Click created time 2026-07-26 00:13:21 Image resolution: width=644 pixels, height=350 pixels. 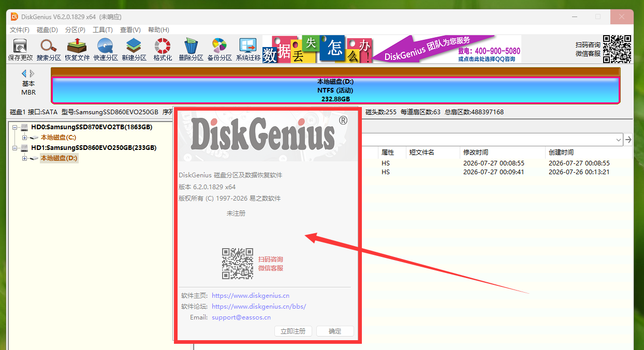point(579,172)
